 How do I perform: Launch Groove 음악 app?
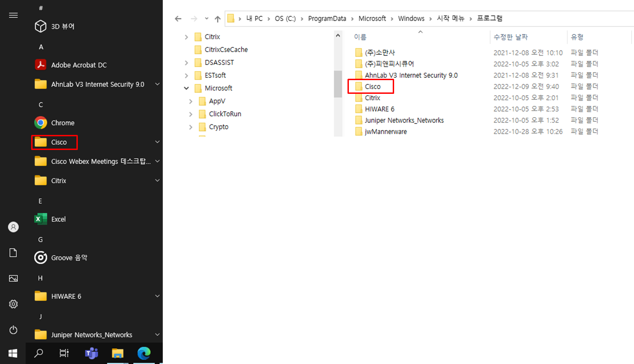[x=61, y=258]
